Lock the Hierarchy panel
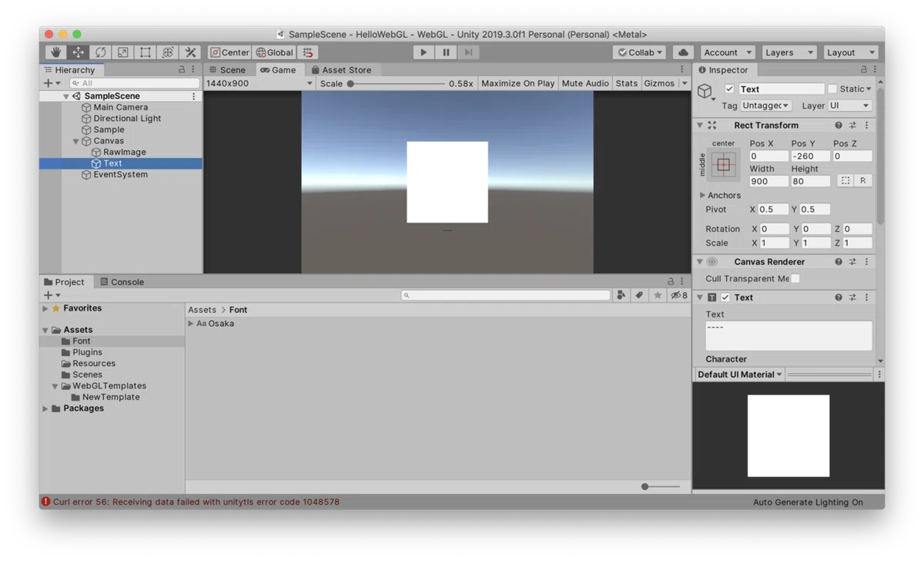The width and height of the screenshot is (924, 561). 182,69
